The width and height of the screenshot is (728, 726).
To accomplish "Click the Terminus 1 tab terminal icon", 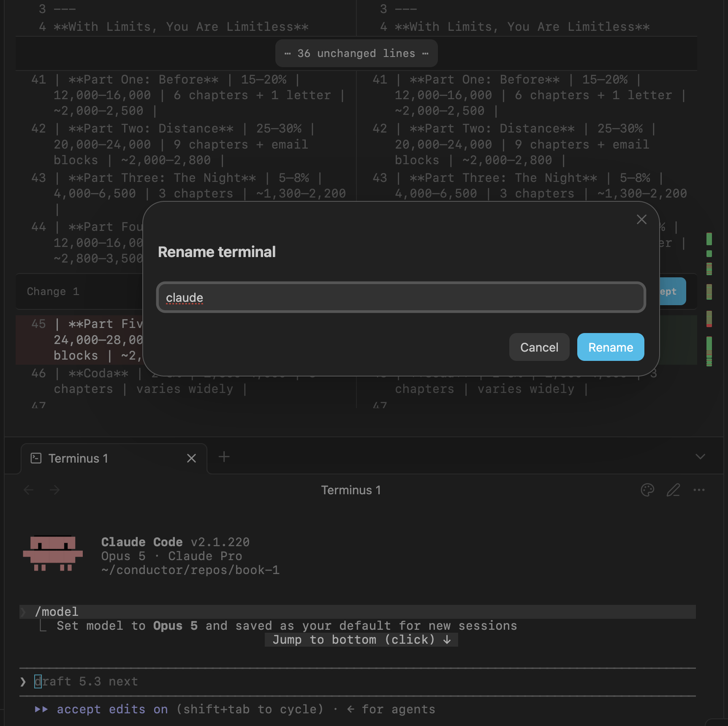I will pyautogui.click(x=36, y=458).
